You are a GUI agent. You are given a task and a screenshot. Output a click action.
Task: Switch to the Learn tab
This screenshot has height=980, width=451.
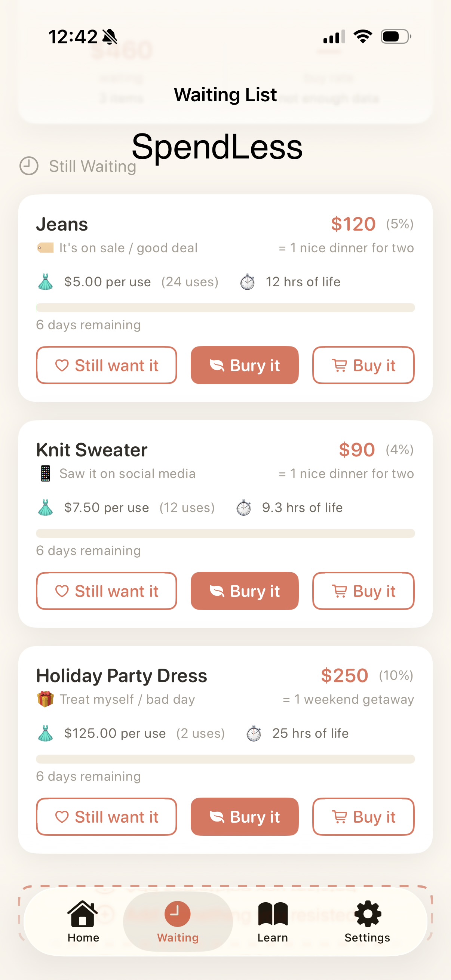click(x=273, y=921)
